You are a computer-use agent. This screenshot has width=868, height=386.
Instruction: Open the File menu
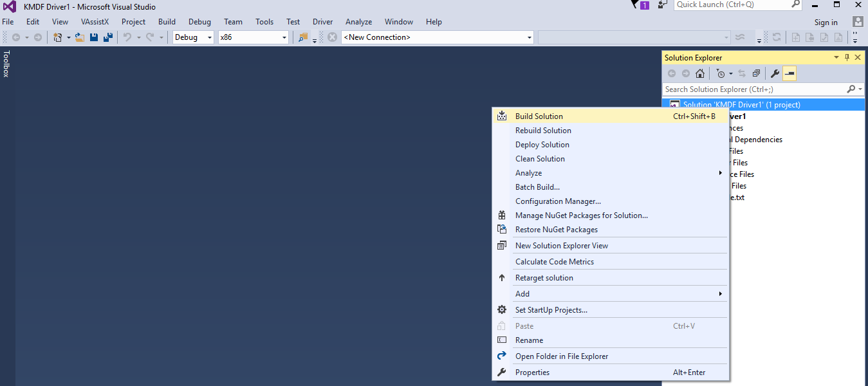click(x=8, y=22)
